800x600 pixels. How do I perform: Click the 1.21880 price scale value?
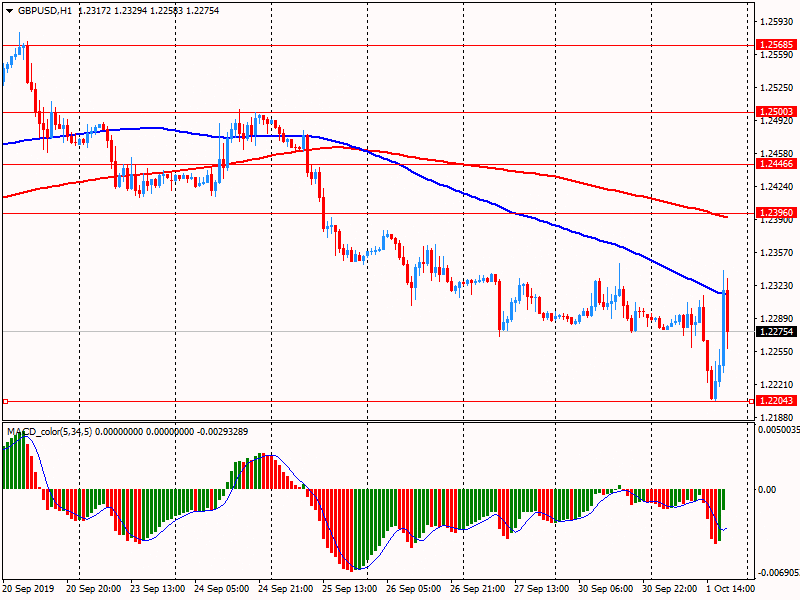coord(777,417)
